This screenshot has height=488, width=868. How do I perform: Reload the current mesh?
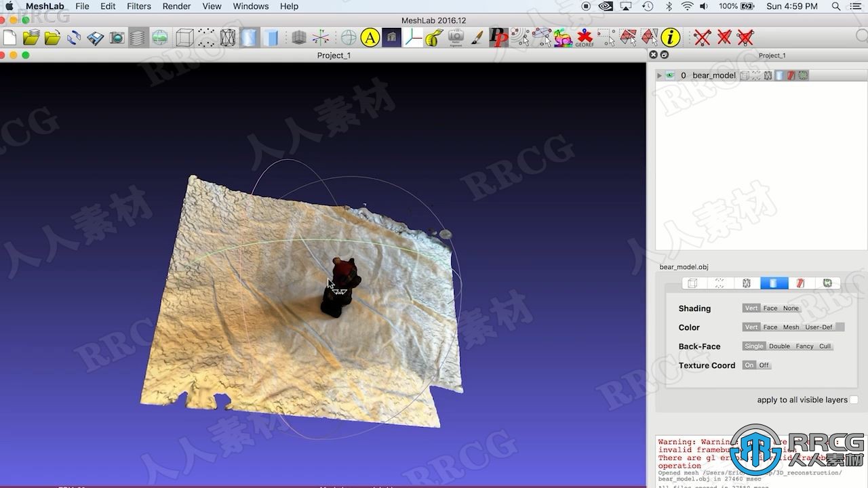pyautogui.click(x=74, y=37)
